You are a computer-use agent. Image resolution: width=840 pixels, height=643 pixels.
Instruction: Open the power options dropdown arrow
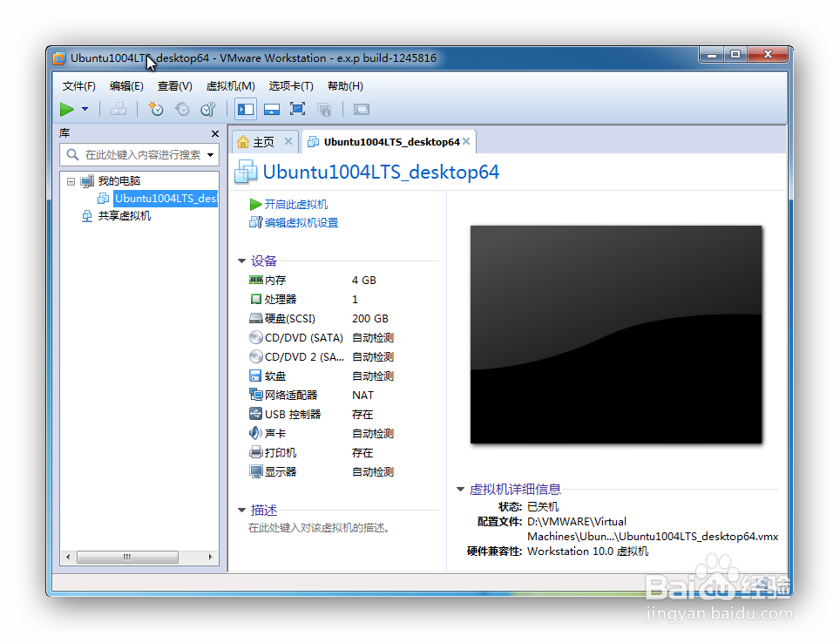pos(85,109)
